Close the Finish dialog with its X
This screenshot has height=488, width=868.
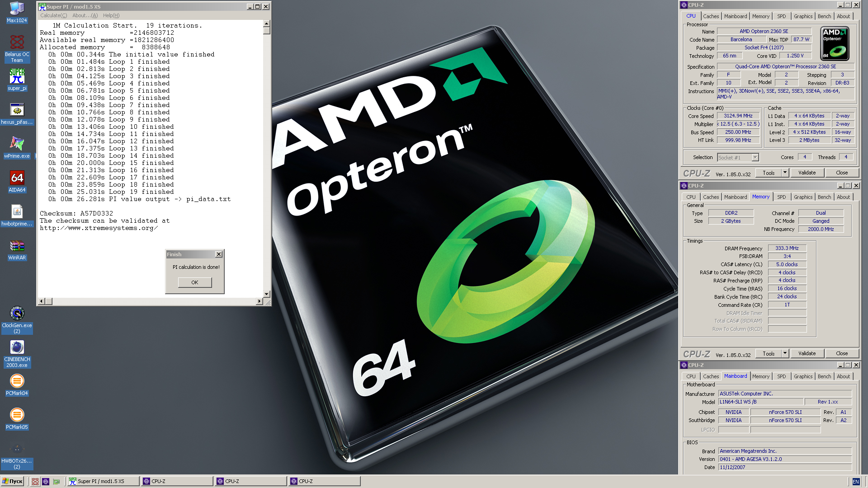tap(219, 254)
